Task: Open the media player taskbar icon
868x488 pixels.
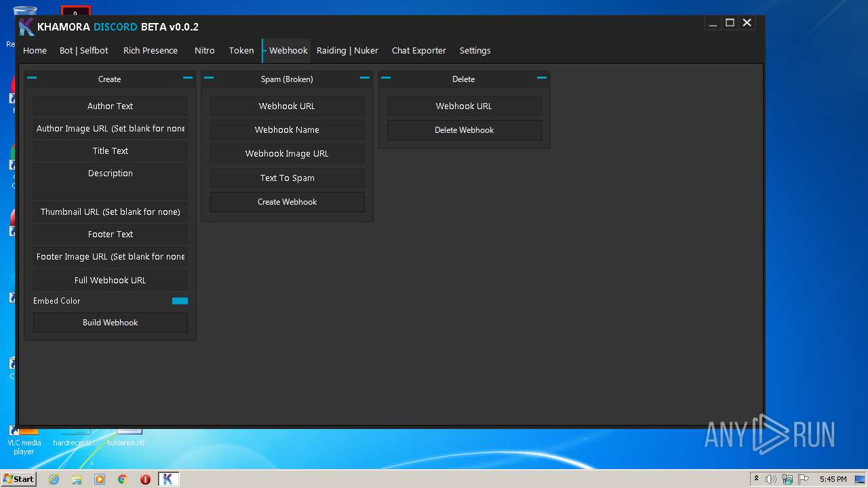Action: point(100,479)
